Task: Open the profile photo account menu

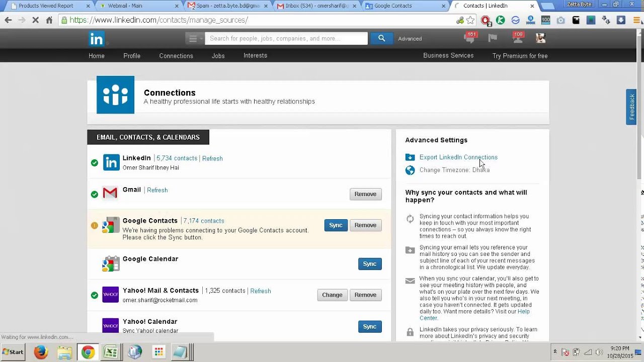Action: click(x=540, y=38)
